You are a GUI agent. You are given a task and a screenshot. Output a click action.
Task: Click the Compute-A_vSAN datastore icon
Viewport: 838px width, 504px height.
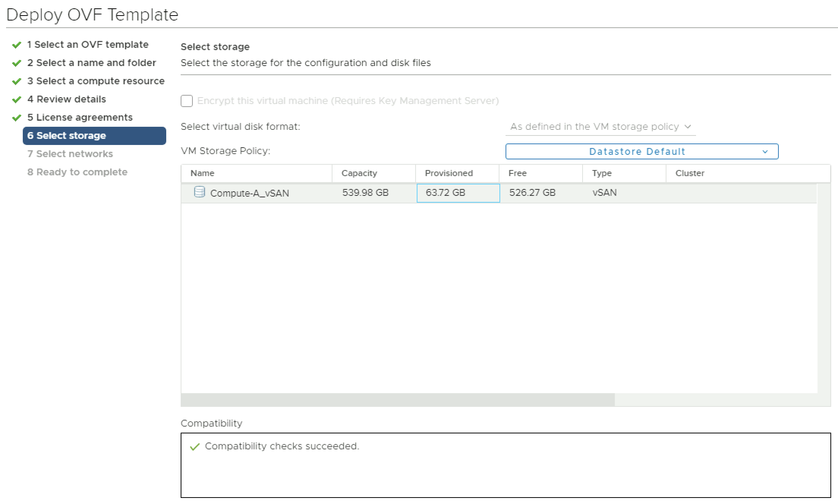tap(199, 192)
